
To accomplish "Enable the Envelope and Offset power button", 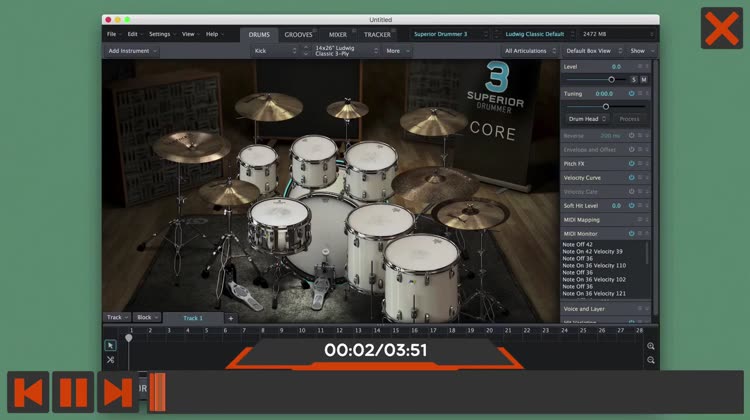I will pos(631,150).
